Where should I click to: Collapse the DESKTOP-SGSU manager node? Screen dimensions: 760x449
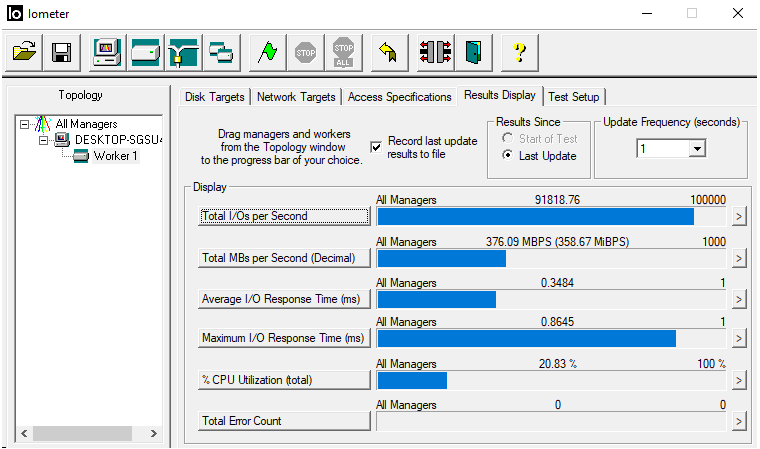point(43,140)
